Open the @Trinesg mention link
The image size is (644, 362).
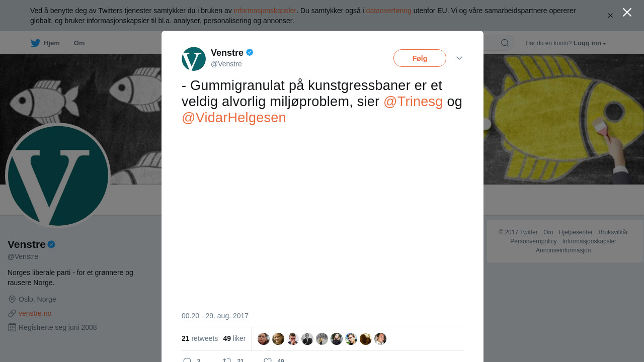point(413,102)
